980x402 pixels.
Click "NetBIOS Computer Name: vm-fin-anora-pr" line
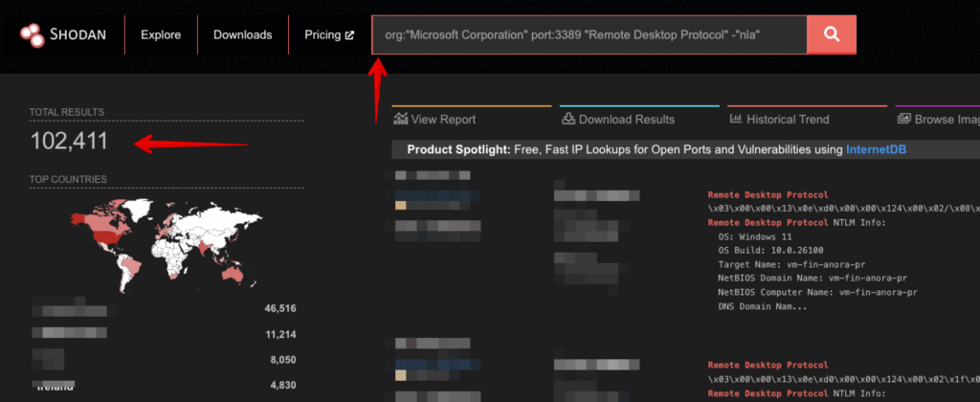pos(817,293)
